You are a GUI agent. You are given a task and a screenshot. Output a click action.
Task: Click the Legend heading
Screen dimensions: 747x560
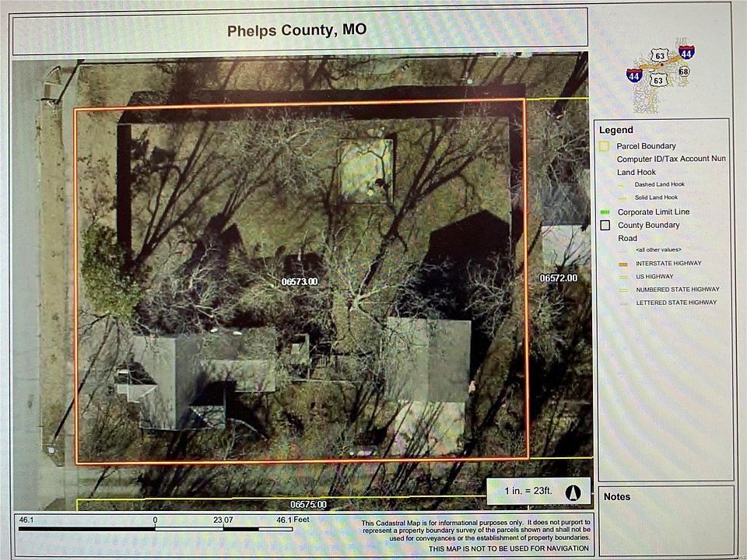(616, 130)
